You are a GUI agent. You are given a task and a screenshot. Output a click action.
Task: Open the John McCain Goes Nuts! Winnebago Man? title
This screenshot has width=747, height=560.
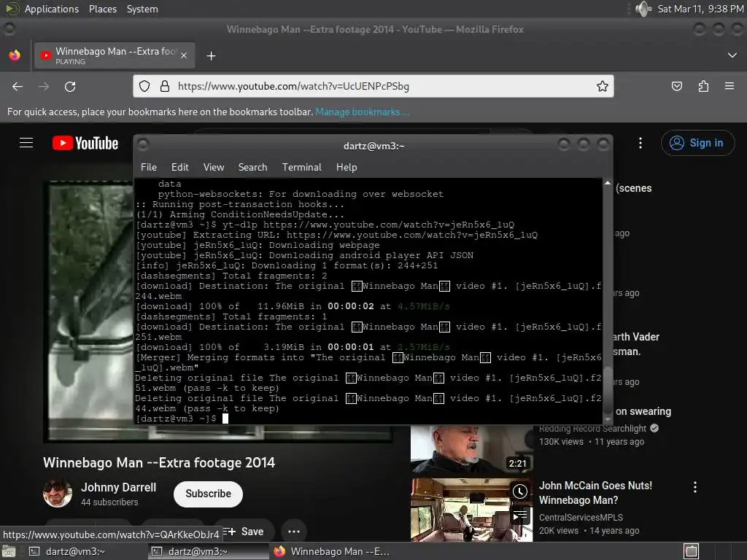point(595,493)
